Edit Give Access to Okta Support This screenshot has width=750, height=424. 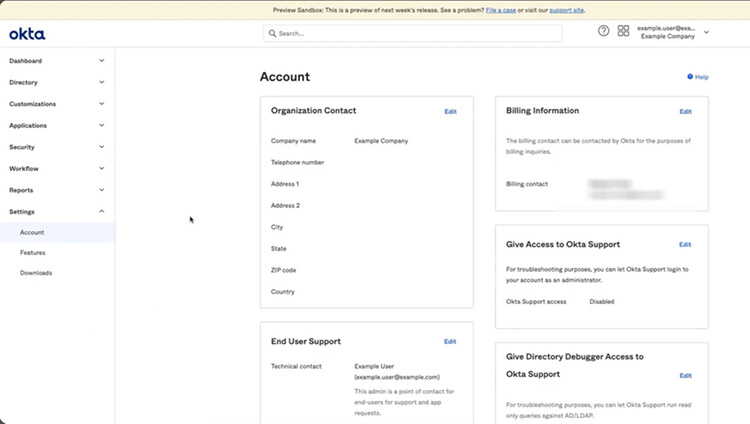(x=685, y=245)
